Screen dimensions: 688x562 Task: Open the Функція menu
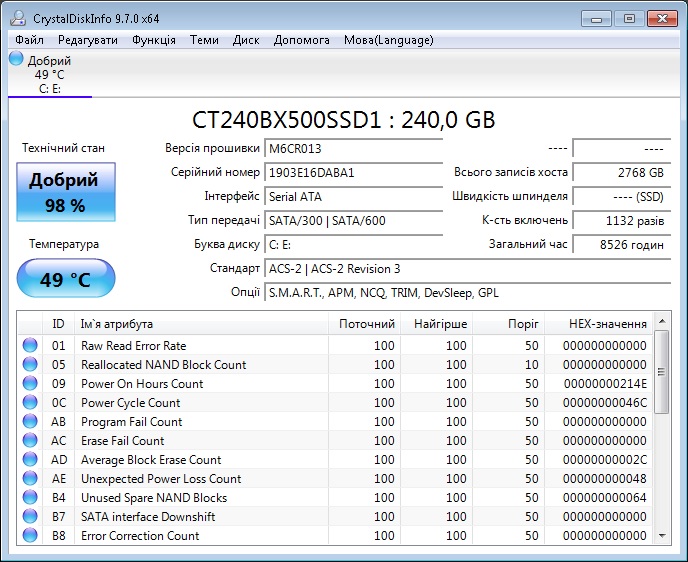pyautogui.click(x=154, y=40)
